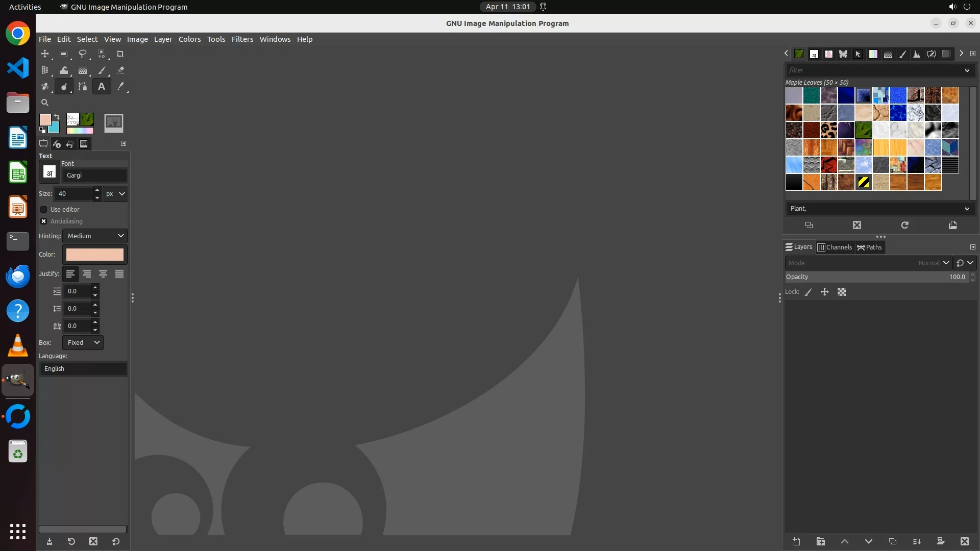Viewport: 980px width, 551px height.
Task: Select center justify button
Action: pos(103,274)
